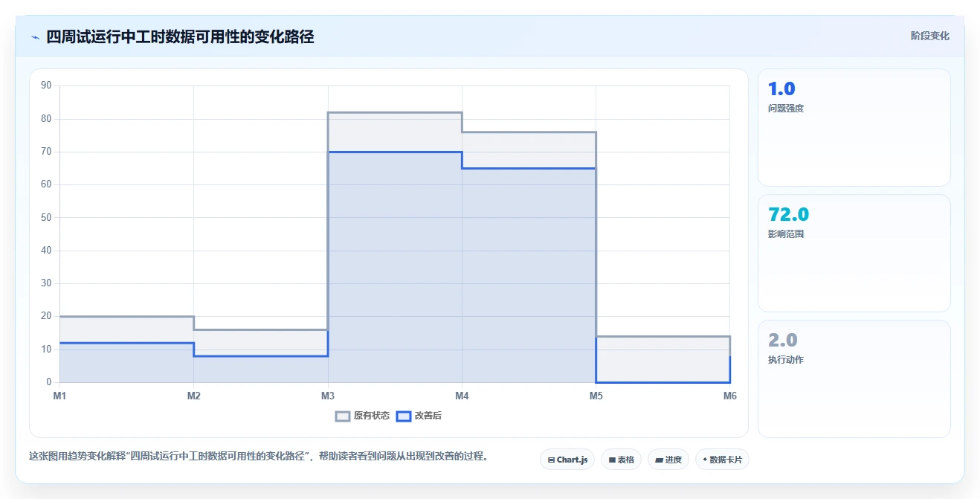Select the 问题强度 card showing 1.0

[x=854, y=127]
